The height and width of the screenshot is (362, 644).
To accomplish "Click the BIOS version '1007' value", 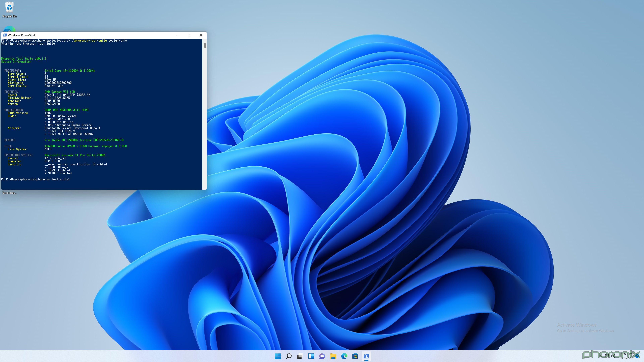I will [48, 113].
